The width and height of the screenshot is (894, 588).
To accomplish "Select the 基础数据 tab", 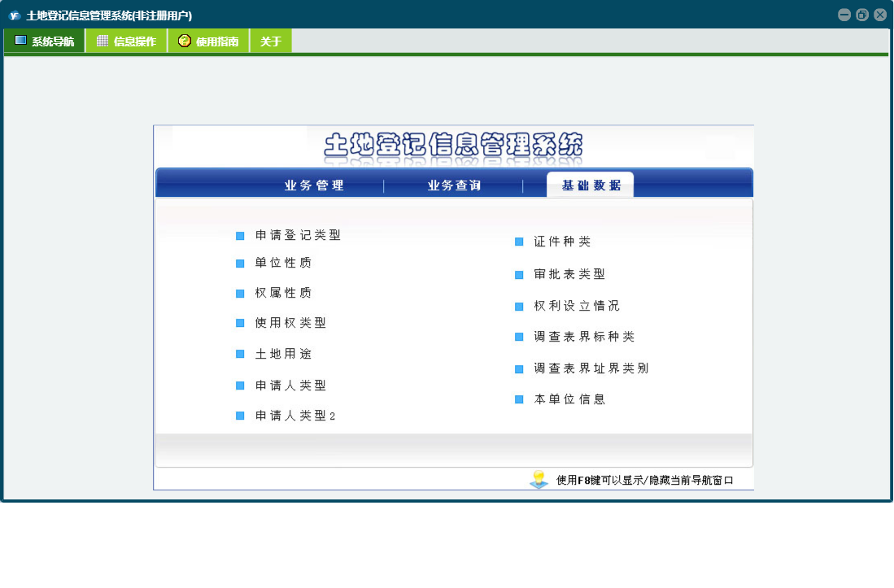I will (x=591, y=185).
